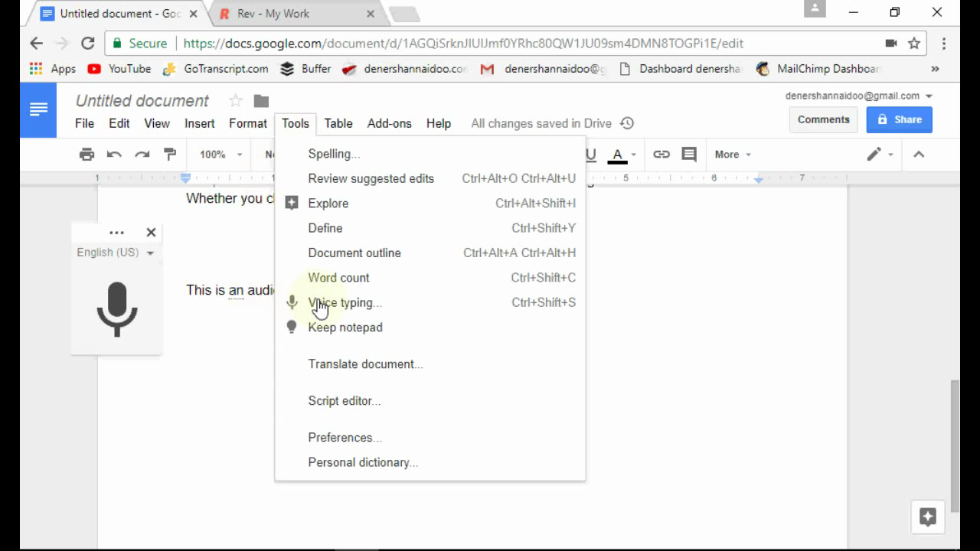Hide the menus with the up caret
The height and width of the screenshot is (551, 980).
(x=919, y=155)
